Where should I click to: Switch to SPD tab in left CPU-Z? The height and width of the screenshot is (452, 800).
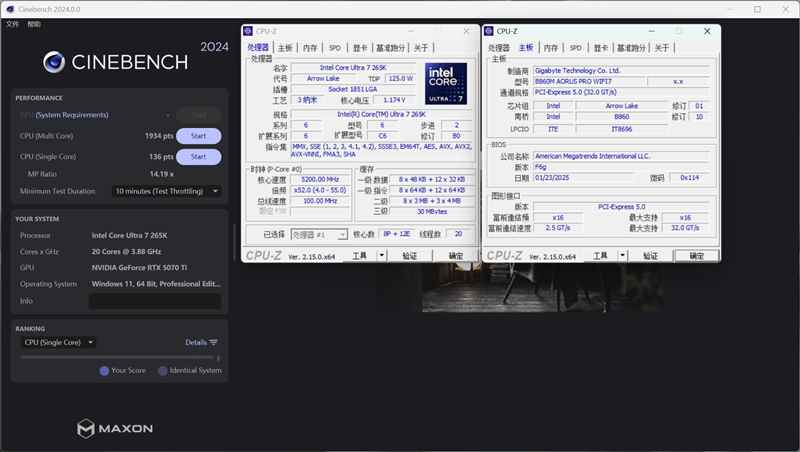point(335,47)
